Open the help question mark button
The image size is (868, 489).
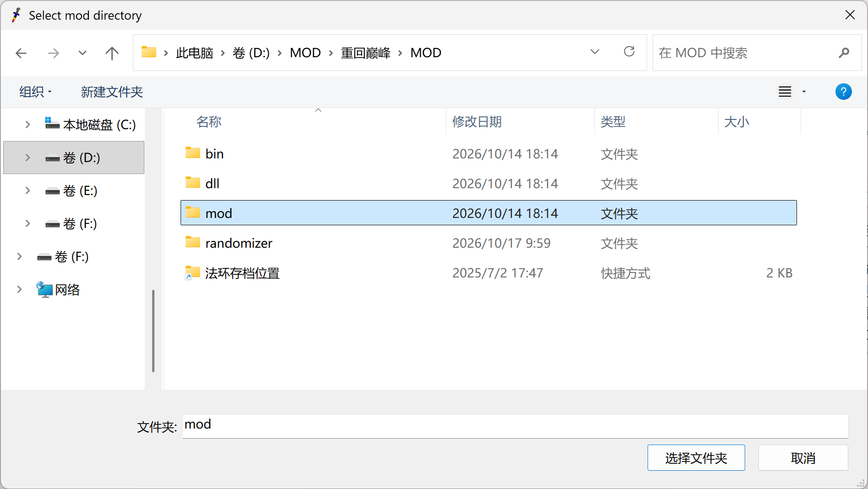(843, 92)
